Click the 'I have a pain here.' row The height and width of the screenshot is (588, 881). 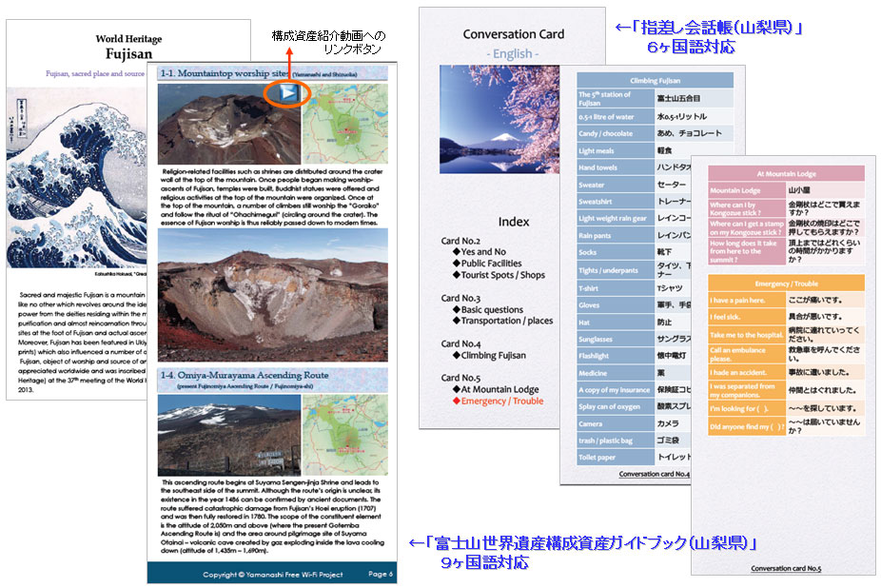[x=786, y=300]
